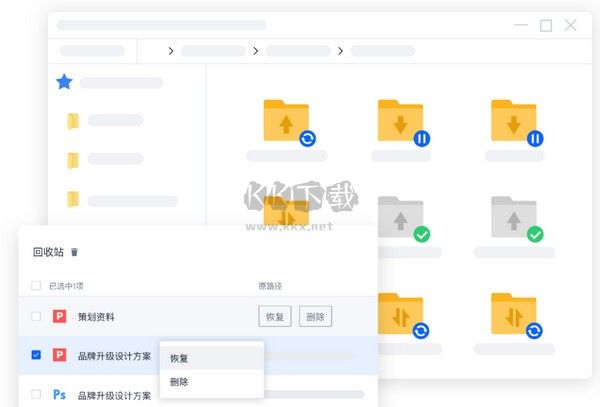600x407 pixels.
Task: Click the blue star favorites icon
Action: click(64, 82)
